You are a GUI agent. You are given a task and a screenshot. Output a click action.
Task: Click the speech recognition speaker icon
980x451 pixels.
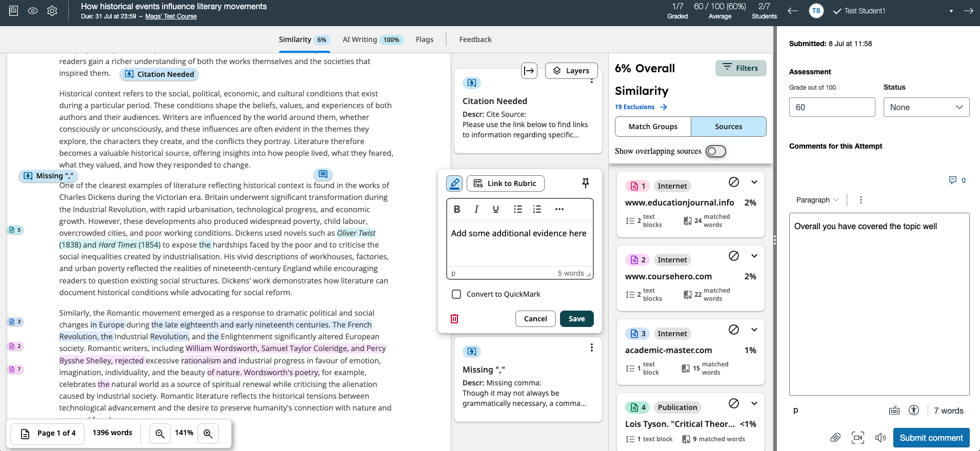pyautogui.click(x=881, y=438)
